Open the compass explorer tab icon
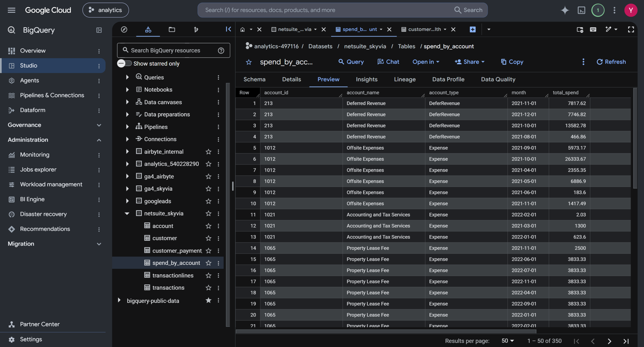Image resolution: width=644 pixels, height=347 pixels. 124,29
